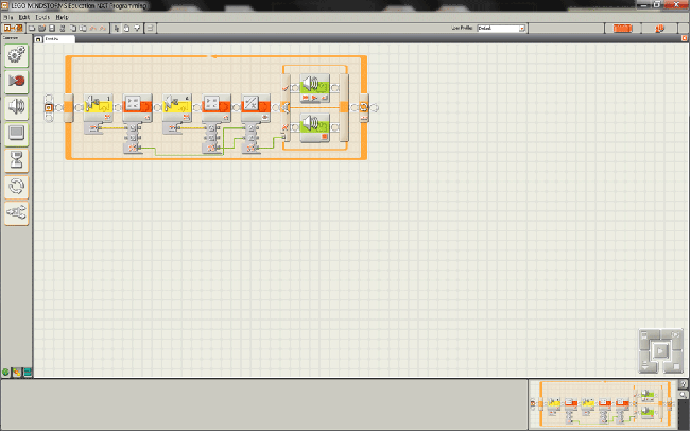
Task: Select the Wait hourglass block
Action: (17, 159)
